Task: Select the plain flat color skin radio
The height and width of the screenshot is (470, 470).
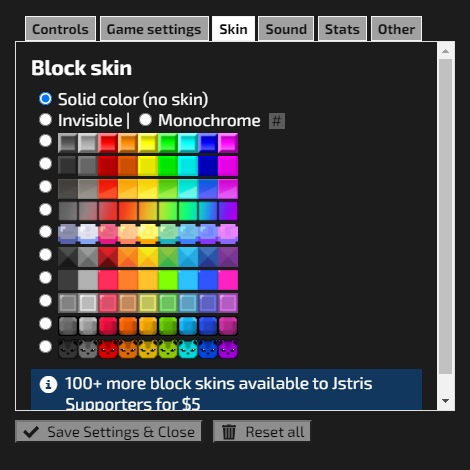Action: 45,278
